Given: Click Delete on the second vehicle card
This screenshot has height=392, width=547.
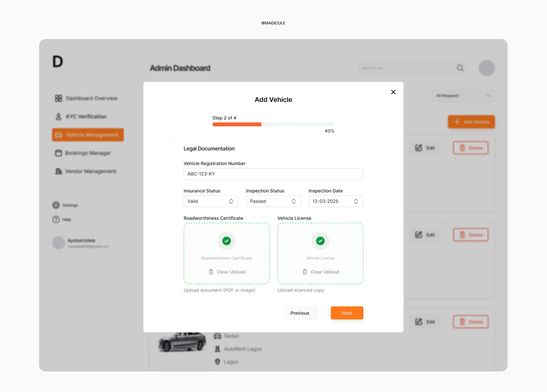Looking at the screenshot, I should [x=471, y=235].
